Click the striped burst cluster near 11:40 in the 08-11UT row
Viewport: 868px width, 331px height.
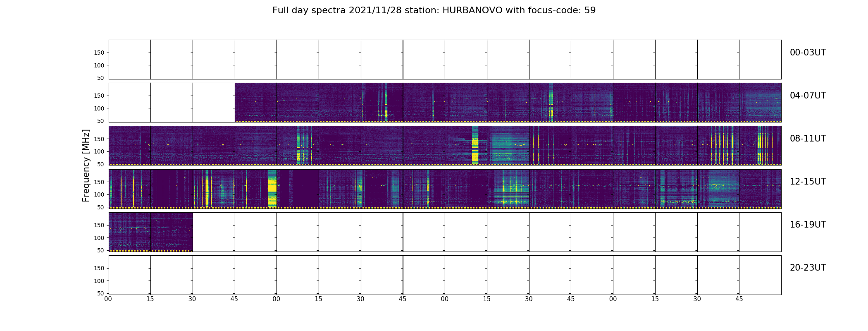pyautogui.click(x=725, y=145)
